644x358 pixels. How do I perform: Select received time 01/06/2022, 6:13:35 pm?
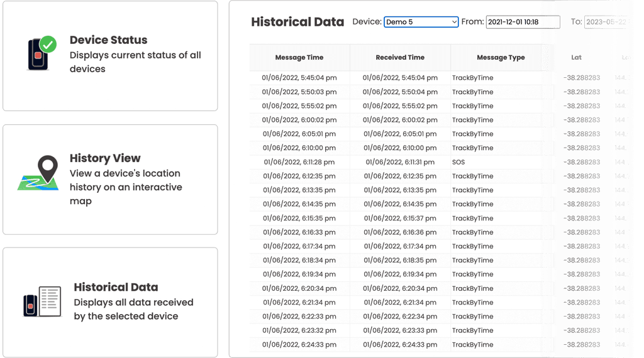click(400, 190)
